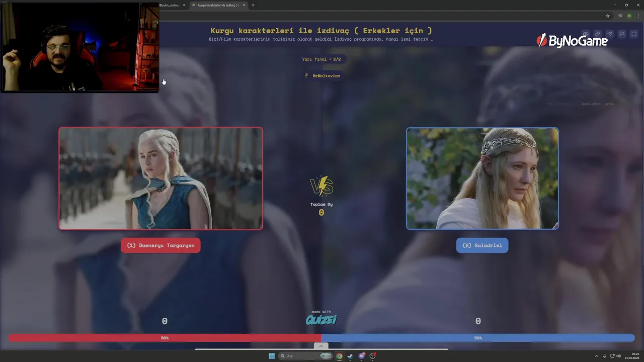Image resolution: width=644 pixels, height=362 pixels.
Task: Click the volume speaker tray icon
Action: pyautogui.click(x=618, y=356)
